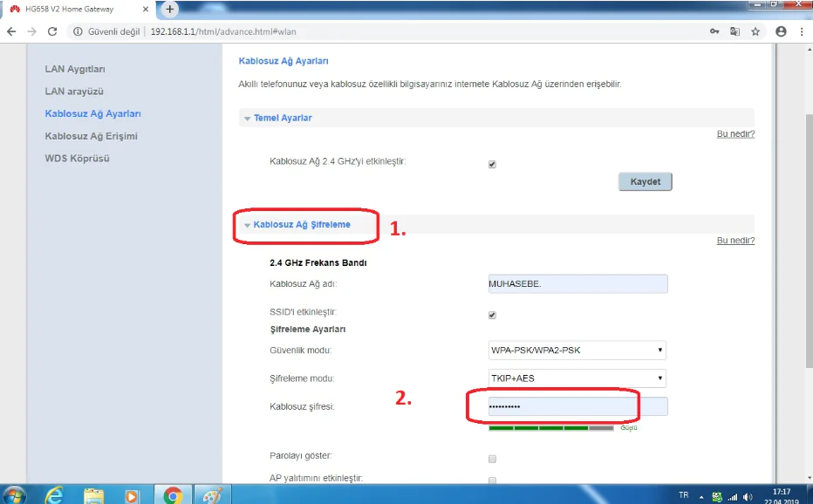Image resolution: width=813 pixels, height=504 pixels.
Task: Open LAN arayüzü in sidebar
Action: pos(74,92)
